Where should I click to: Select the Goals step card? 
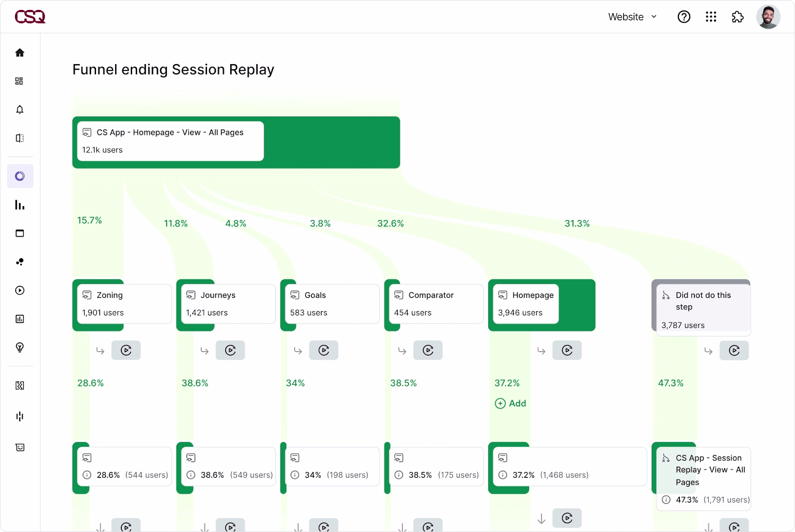332,304
